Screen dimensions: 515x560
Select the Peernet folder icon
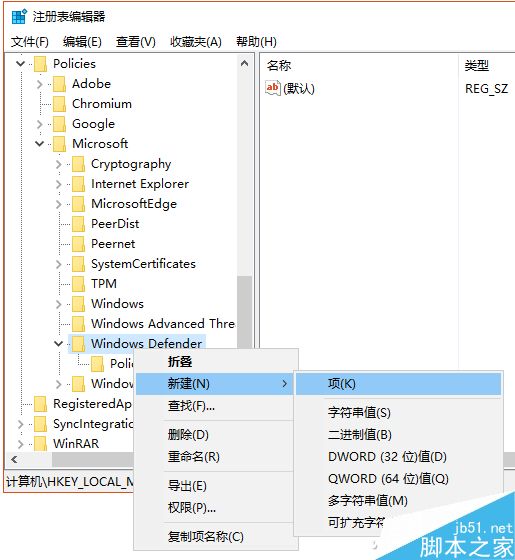click(x=79, y=244)
